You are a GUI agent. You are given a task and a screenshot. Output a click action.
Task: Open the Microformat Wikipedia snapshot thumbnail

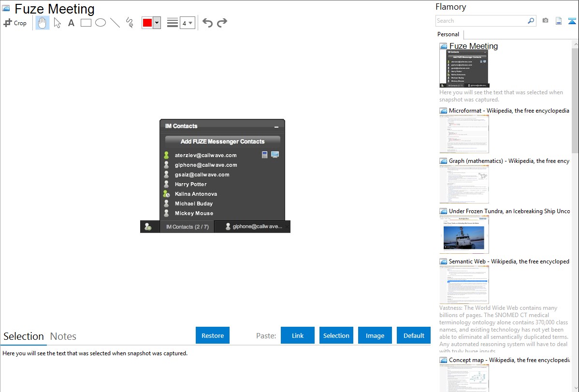464,134
